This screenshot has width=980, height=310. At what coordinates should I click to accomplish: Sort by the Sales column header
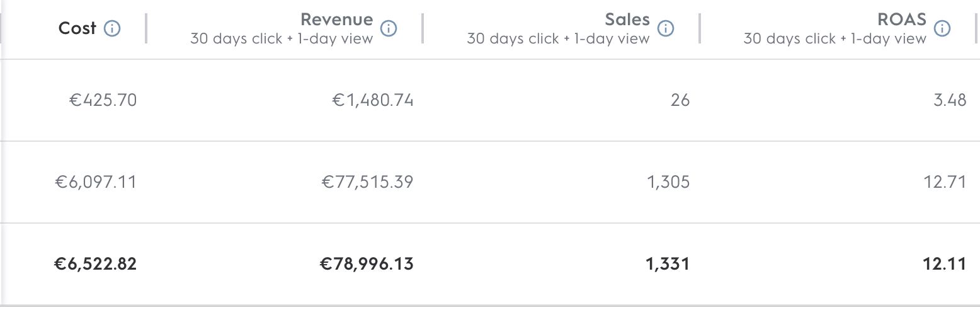coord(627,20)
